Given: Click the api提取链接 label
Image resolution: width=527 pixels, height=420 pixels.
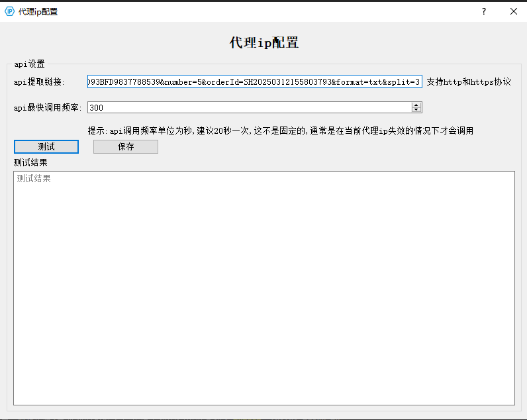Looking at the screenshot, I should click(x=39, y=82).
